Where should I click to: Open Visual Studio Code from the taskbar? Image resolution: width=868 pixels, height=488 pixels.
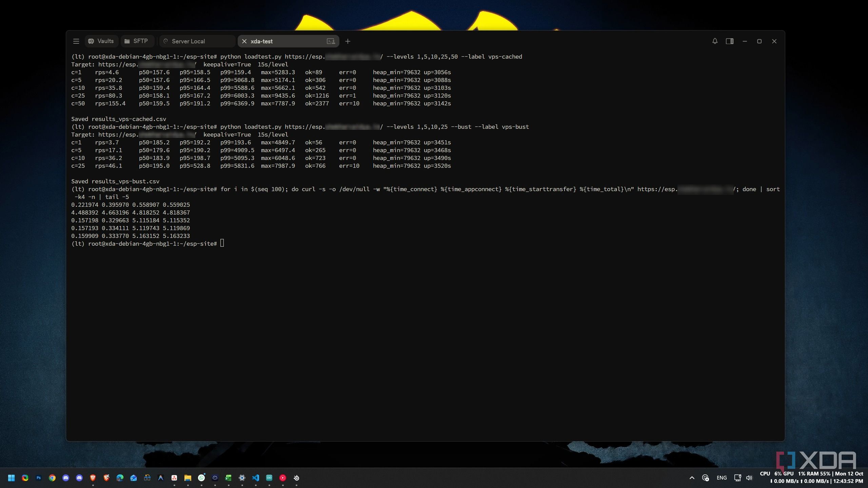click(256, 478)
